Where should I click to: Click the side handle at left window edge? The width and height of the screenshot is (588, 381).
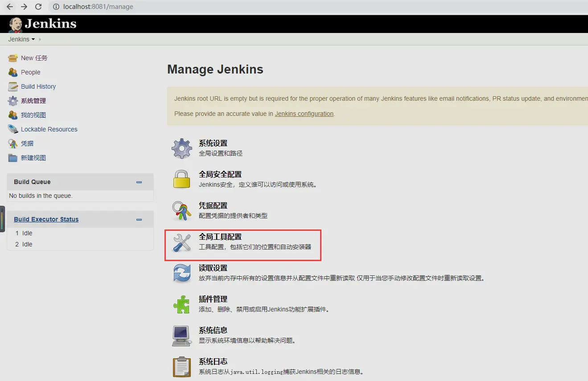pos(2,219)
